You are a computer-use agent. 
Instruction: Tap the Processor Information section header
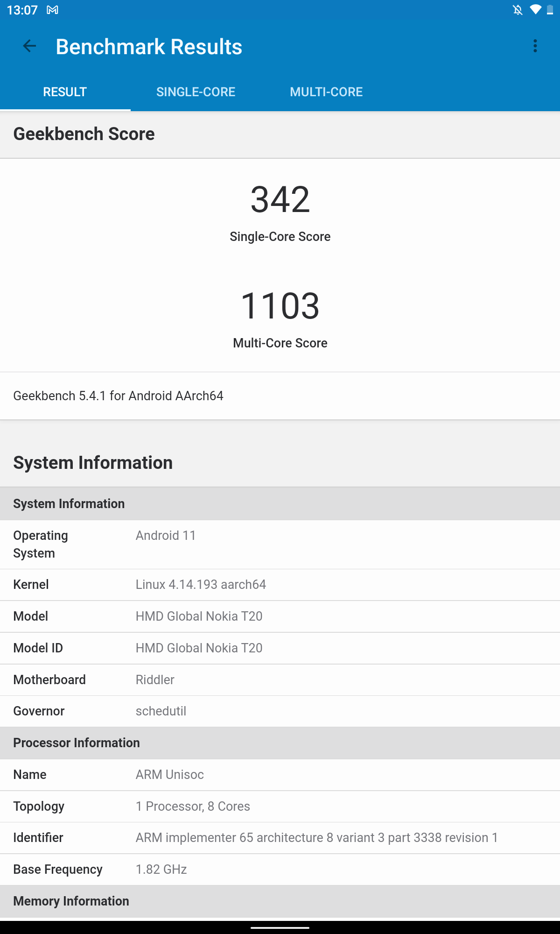point(280,743)
